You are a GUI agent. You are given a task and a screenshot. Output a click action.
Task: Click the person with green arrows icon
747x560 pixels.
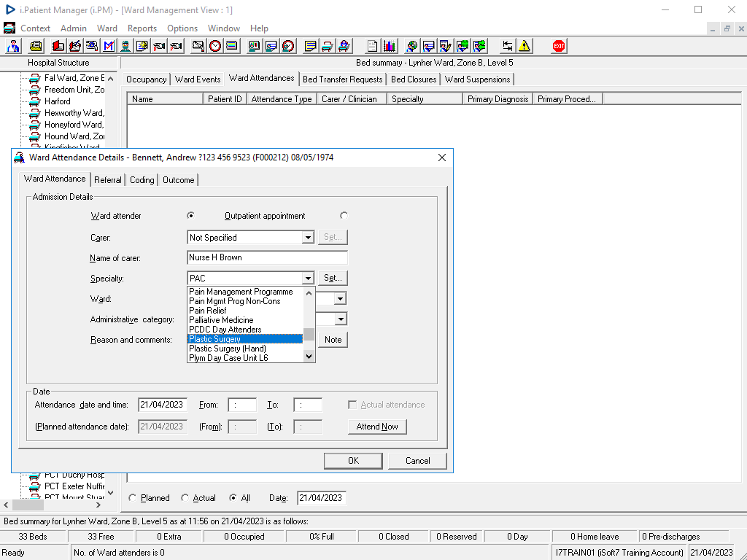pos(479,46)
